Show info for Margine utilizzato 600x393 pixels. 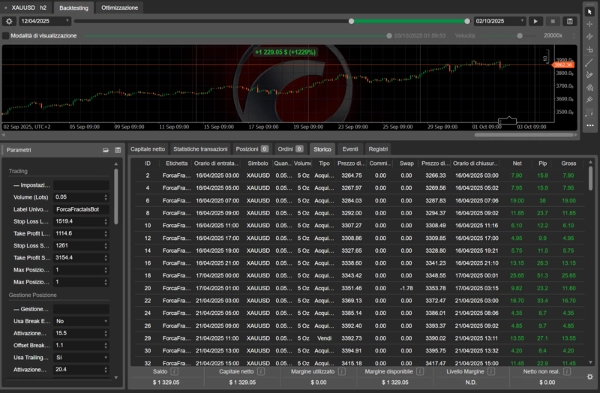(342, 372)
